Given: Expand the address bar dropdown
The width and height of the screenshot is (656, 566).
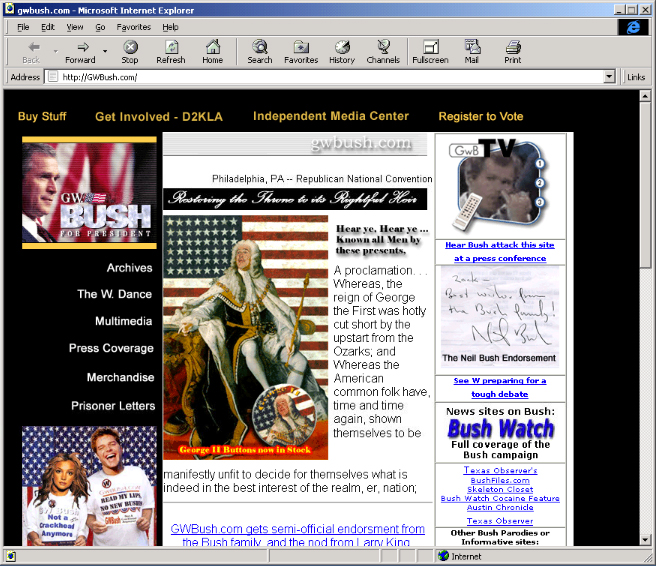Looking at the screenshot, I should [x=609, y=77].
